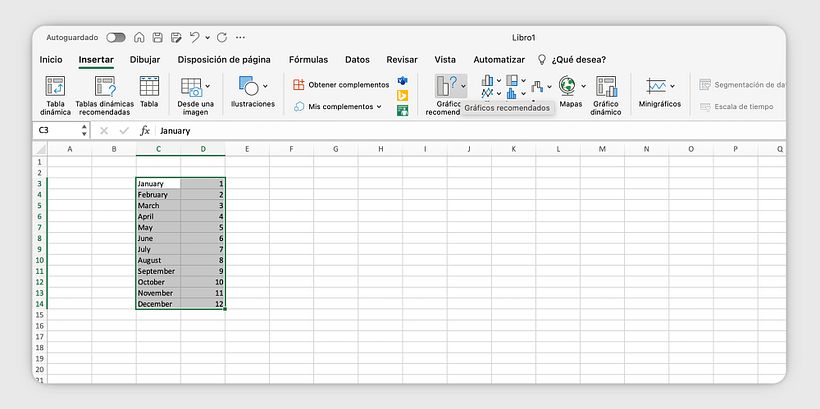Click the fx insert function button
The height and width of the screenshot is (409, 820).
point(145,131)
